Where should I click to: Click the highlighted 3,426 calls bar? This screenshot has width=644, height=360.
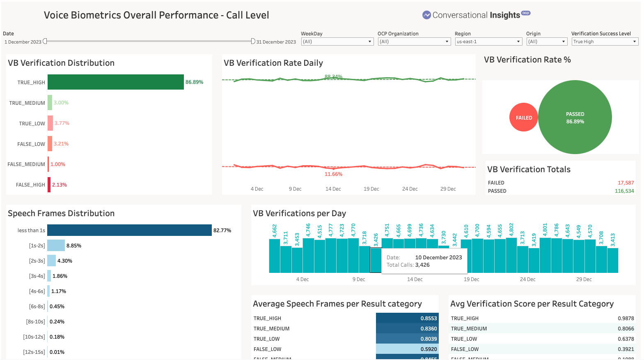(x=376, y=260)
